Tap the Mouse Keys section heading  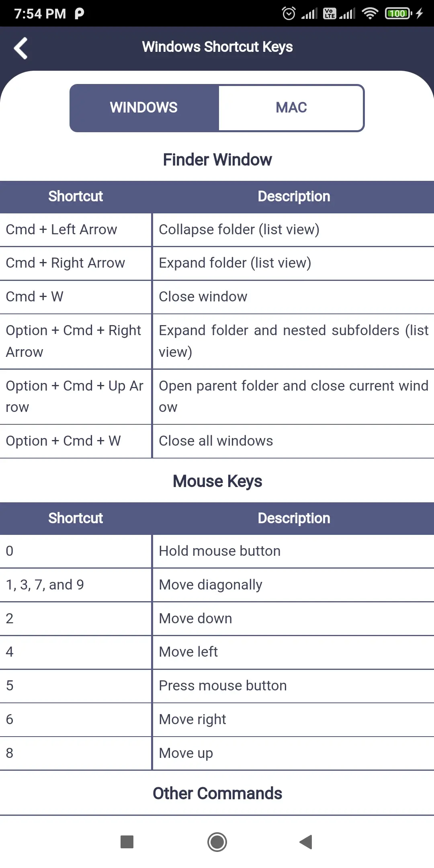coord(217,481)
